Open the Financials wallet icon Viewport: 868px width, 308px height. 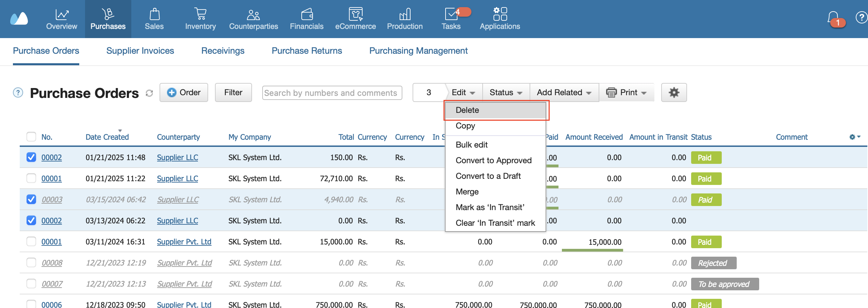point(307,14)
